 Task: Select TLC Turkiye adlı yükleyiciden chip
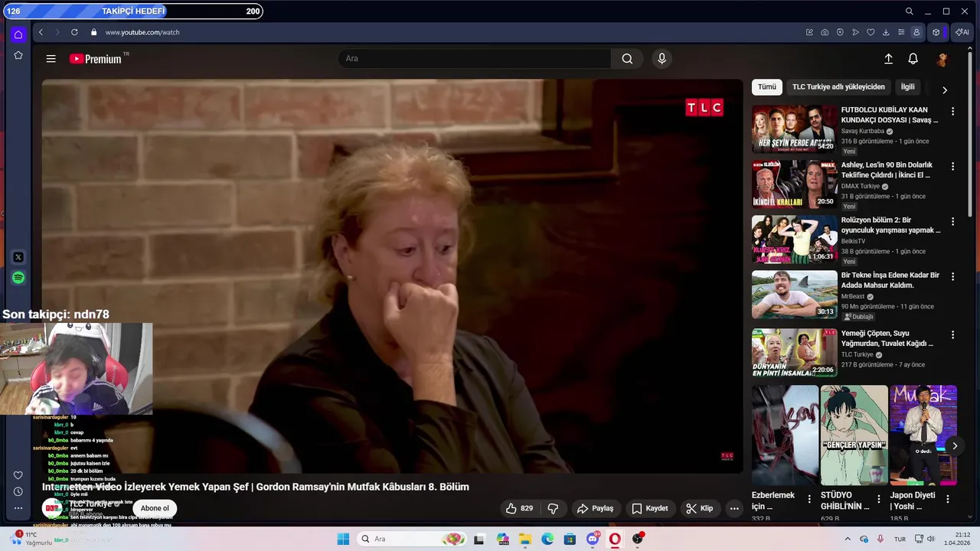click(x=838, y=87)
